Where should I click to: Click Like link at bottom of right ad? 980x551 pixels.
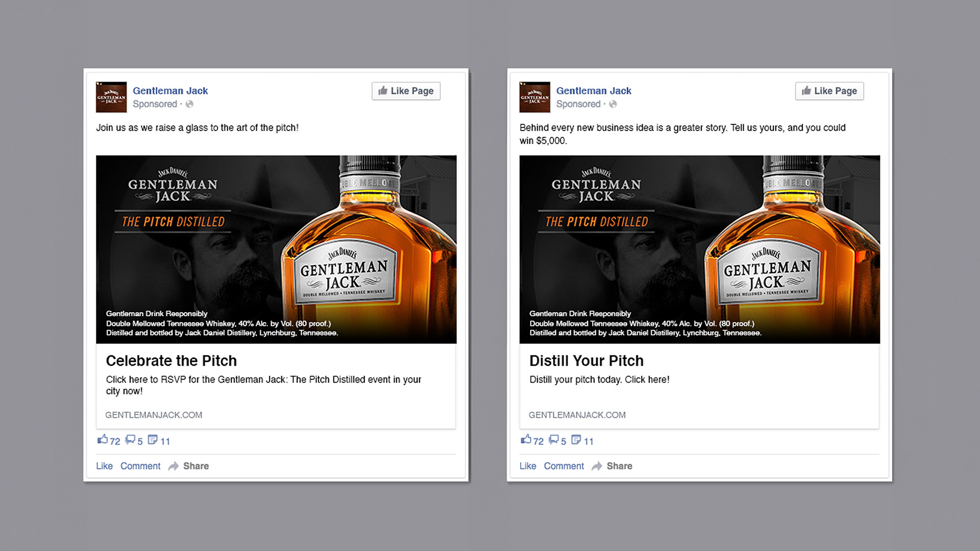coord(528,466)
